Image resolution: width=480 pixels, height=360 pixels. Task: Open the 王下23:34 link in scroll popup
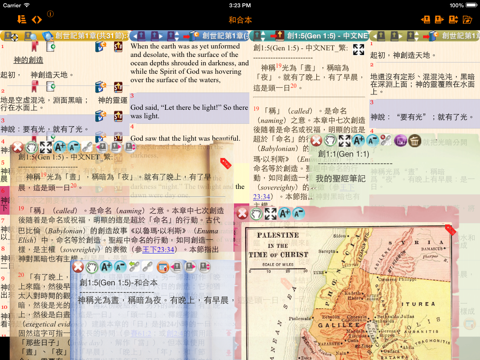point(158,249)
